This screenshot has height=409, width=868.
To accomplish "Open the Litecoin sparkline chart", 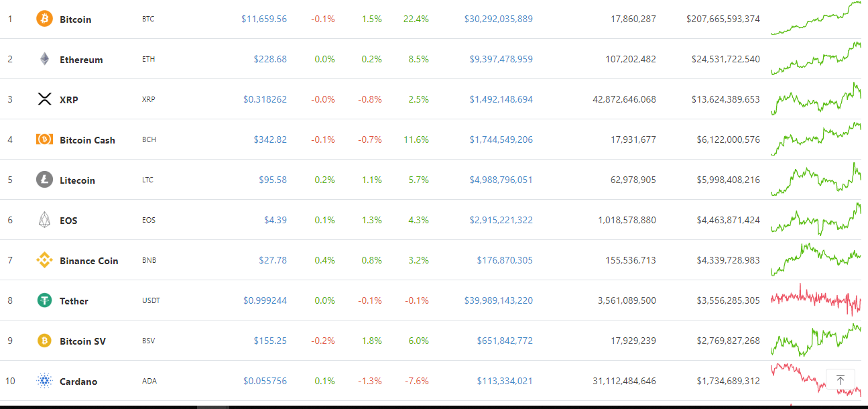I will [x=816, y=179].
